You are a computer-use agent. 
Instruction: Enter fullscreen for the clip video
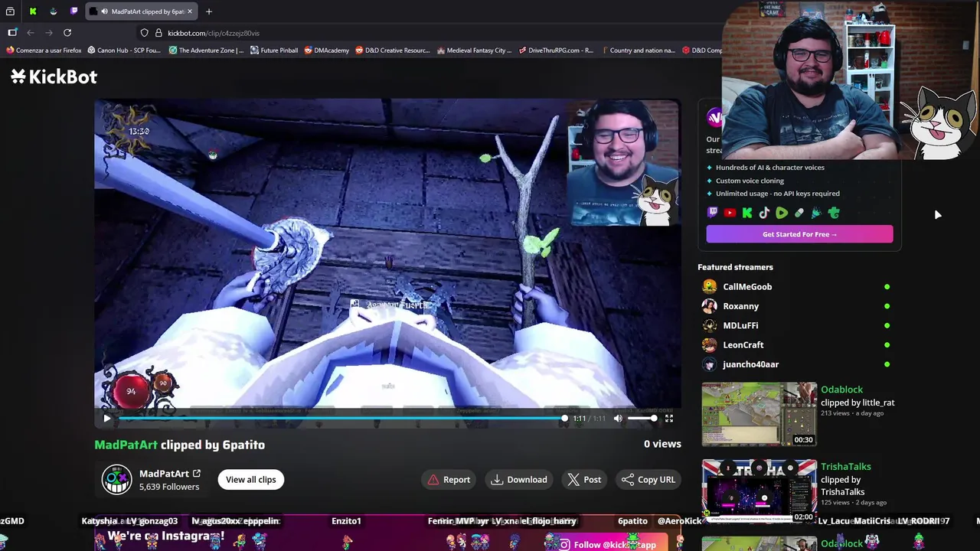click(669, 419)
